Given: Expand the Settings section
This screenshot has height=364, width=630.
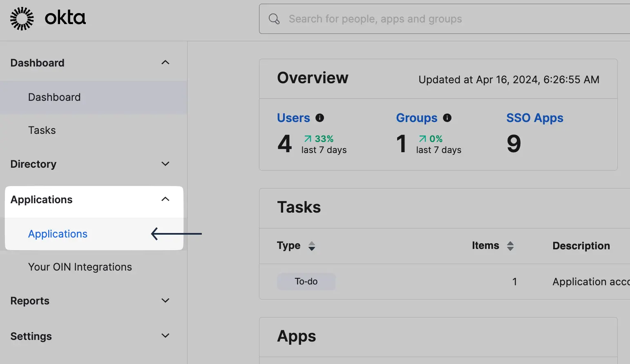Looking at the screenshot, I should pyautogui.click(x=165, y=335).
